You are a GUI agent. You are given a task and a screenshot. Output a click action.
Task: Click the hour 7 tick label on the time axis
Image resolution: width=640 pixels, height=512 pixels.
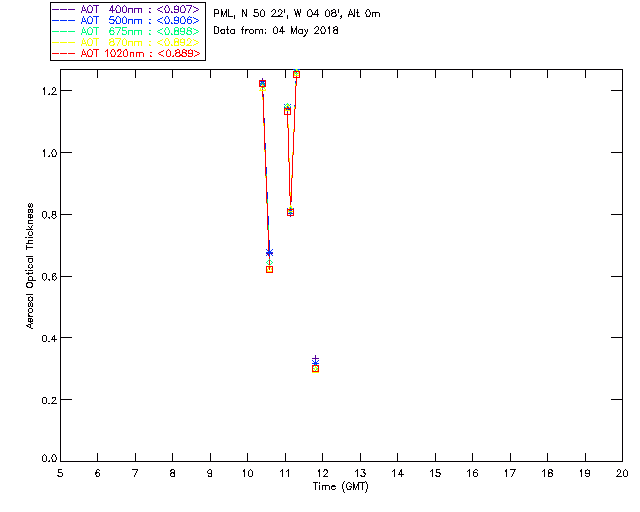[135, 473]
